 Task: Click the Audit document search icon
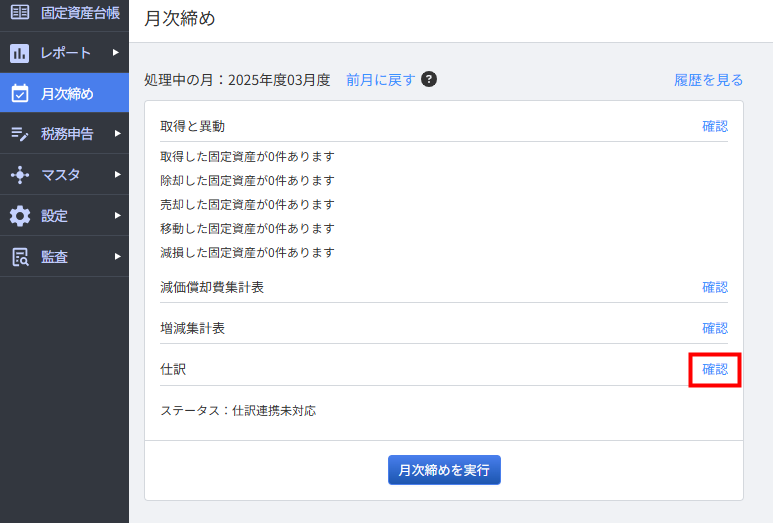[x=20, y=257]
